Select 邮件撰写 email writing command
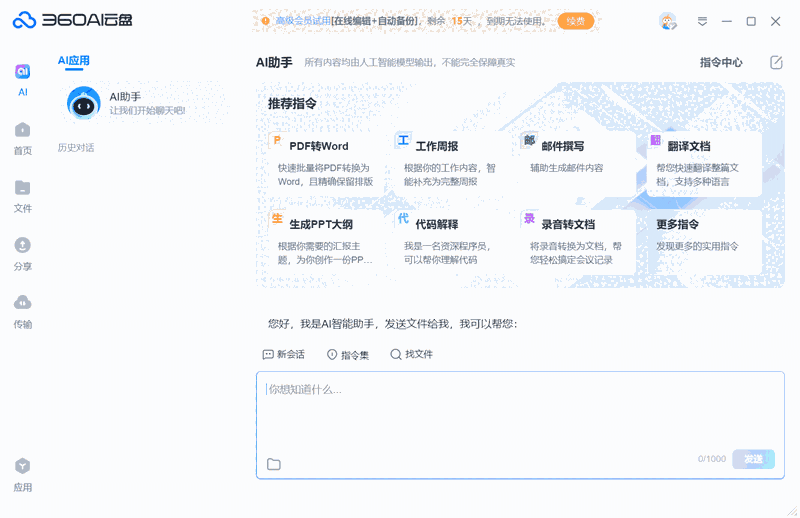The width and height of the screenshot is (800, 518). 577,163
